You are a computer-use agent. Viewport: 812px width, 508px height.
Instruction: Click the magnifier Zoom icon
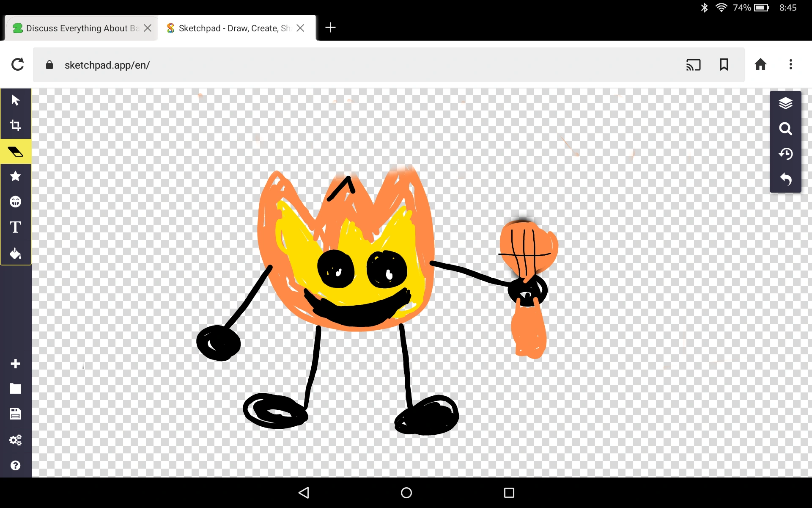pyautogui.click(x=785, y=129)
